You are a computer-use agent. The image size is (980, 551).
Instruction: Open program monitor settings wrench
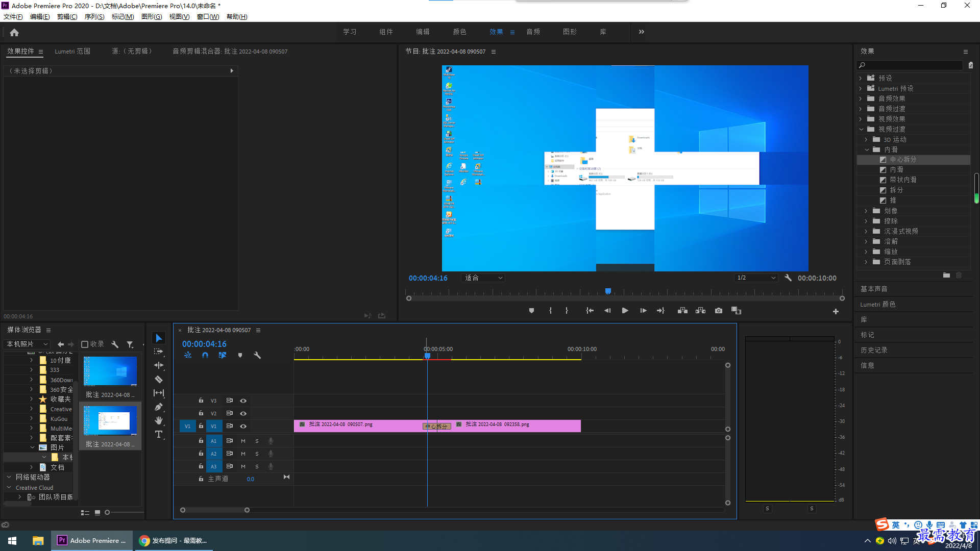point(788,278)
